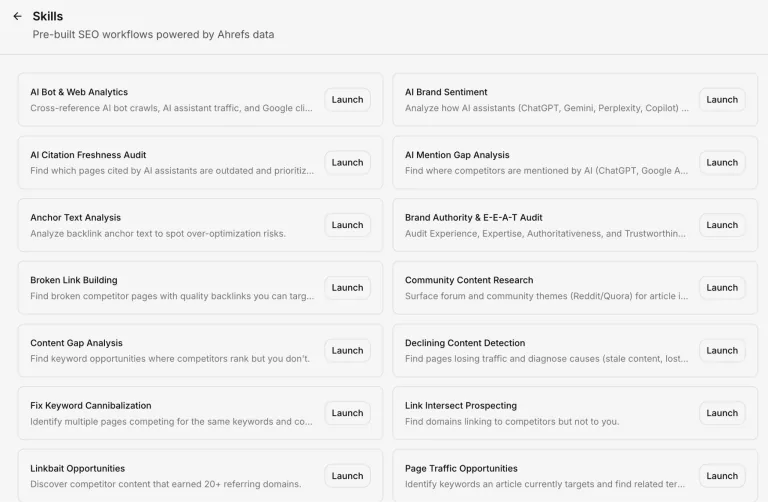The height and width of the screenshot is (502, 768).
Task: Launch AI Citation Freshness Audit
Action: point(347,162)
